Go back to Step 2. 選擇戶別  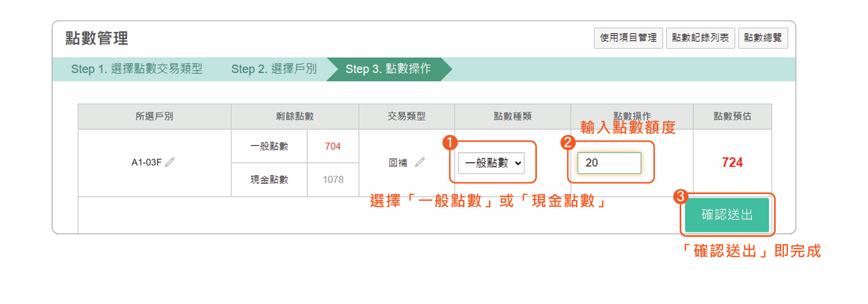[x=274, y=69]
